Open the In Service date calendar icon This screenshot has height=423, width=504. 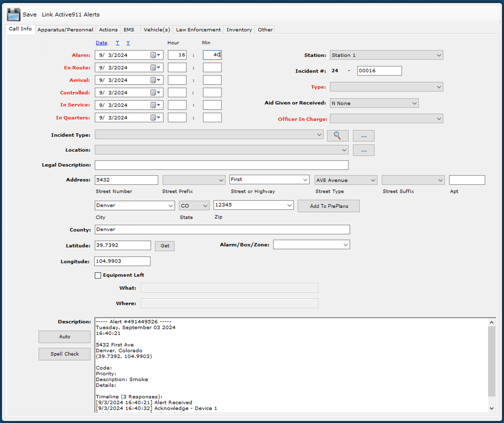[x=153, y=105]
